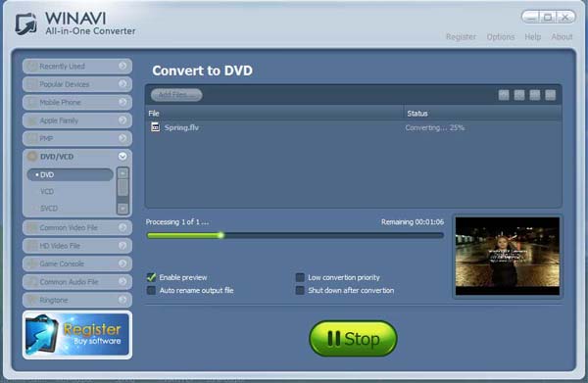Screen dimensions: 588x383
Task: Disable the Enable preview checkbox
Action: point(151,277)
